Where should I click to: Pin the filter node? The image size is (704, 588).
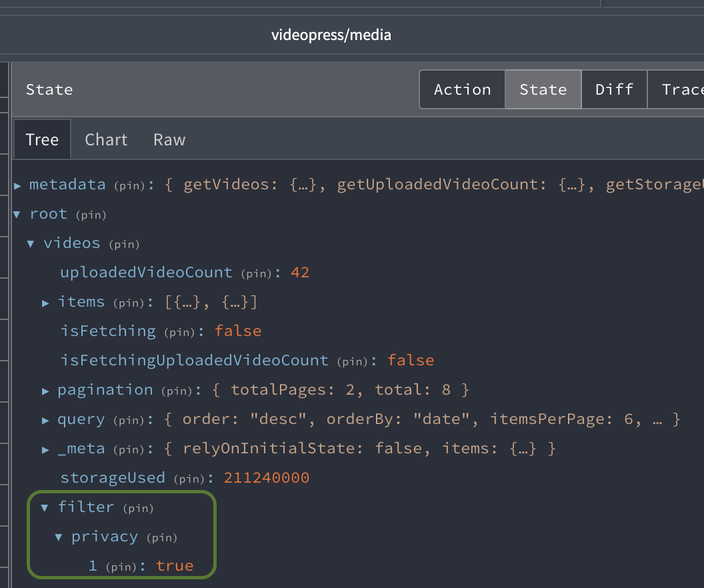[x=138, y=508]
